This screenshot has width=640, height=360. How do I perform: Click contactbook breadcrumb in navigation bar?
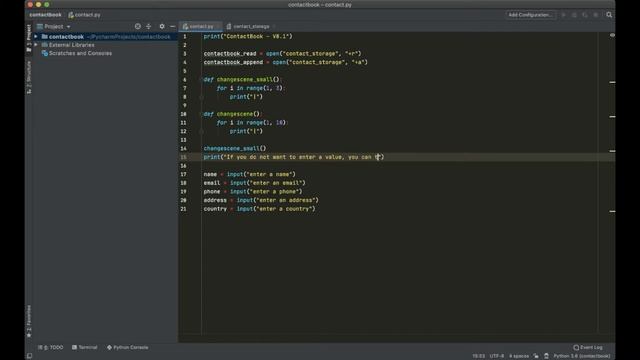click(x=45, y=15)
